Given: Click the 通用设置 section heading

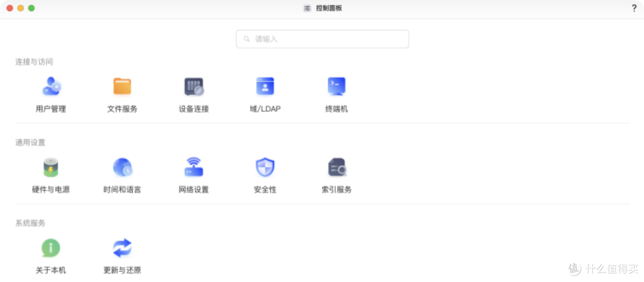Looking at the screenshot, I should point(30,143).
